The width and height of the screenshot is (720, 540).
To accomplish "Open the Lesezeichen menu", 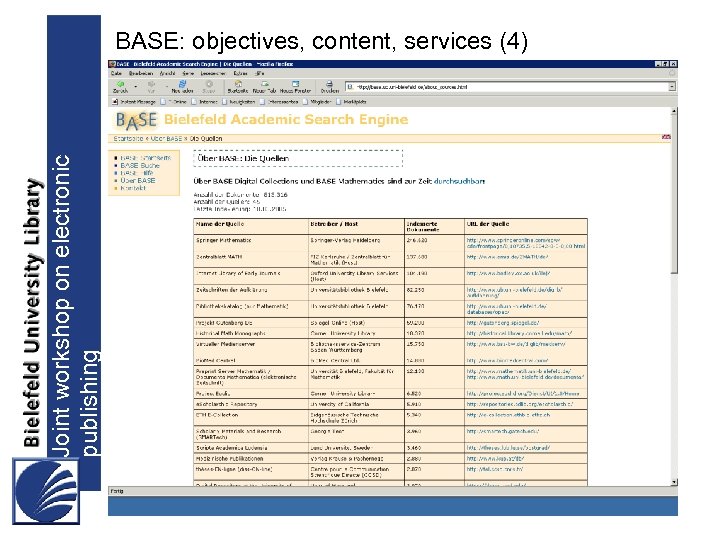I will tap(213, 73).
